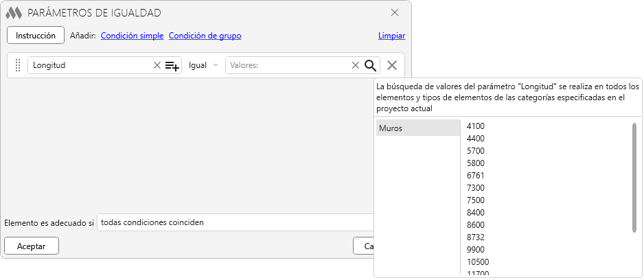644x280 pixels.
Task: Select the Muros category
Action: point(417,128)
